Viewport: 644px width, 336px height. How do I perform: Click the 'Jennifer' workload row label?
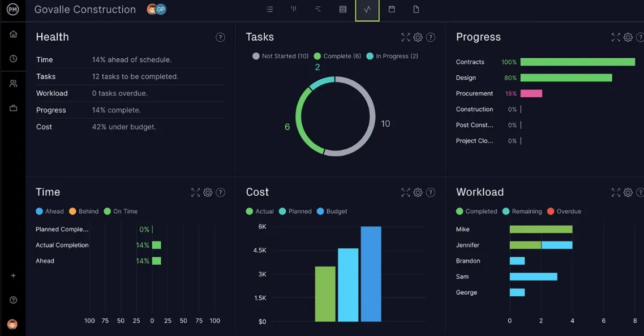(467, 245)
